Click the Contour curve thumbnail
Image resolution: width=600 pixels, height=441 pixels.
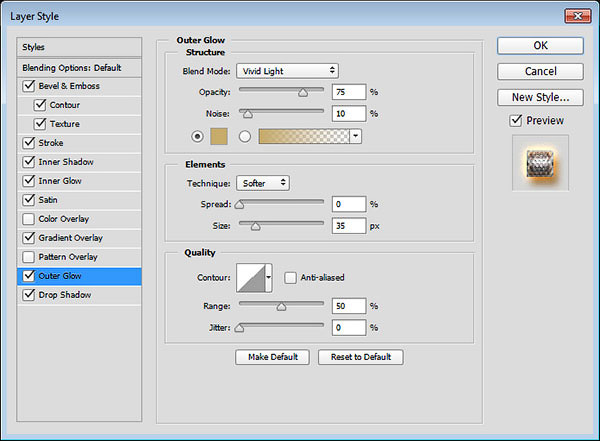click(251, 278)
